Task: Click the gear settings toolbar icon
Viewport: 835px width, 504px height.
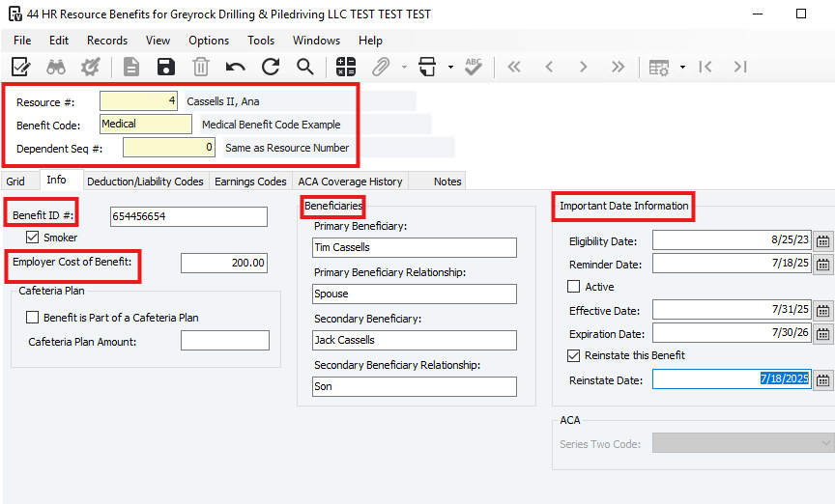Action: pos(90,67)
